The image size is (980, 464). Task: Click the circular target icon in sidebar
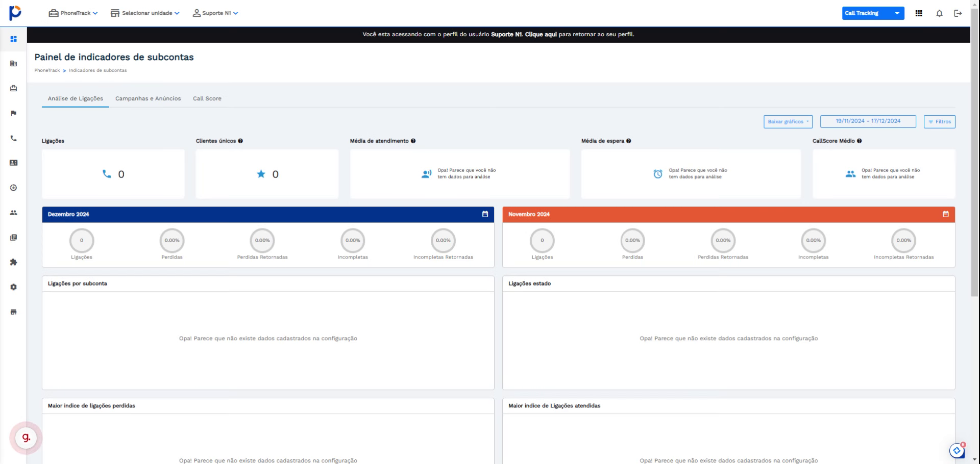[x=14, y=188]
